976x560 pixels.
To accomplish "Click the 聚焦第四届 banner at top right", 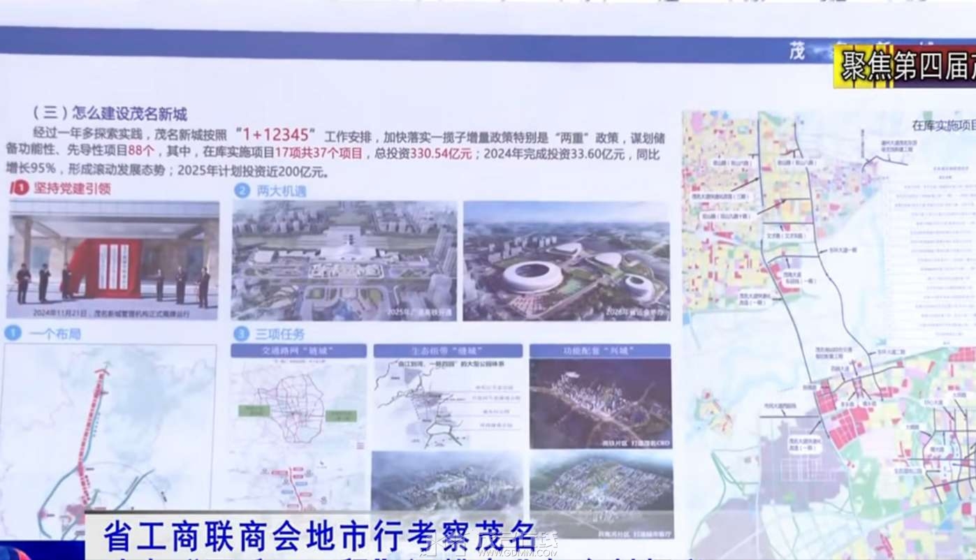I will pyautogui.click(x=905, y=68).
